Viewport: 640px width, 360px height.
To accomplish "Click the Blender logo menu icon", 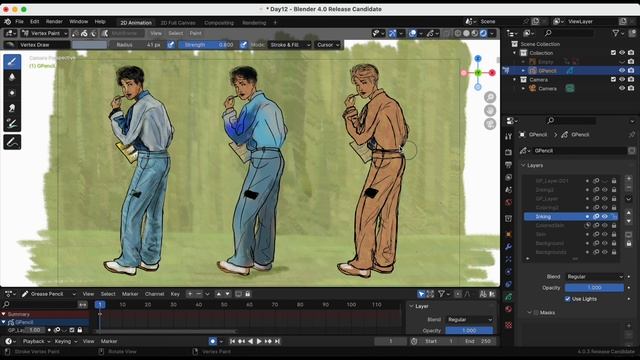I will click(x=7, y=22).
